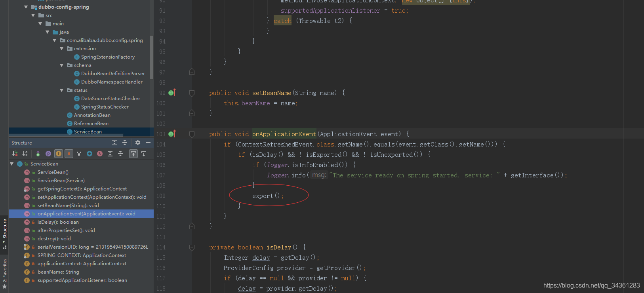This screenshot has width=644, height=293.
Task: Sort Structure members alphabetically
Action: pyautogui.click(x=25, y=154)
